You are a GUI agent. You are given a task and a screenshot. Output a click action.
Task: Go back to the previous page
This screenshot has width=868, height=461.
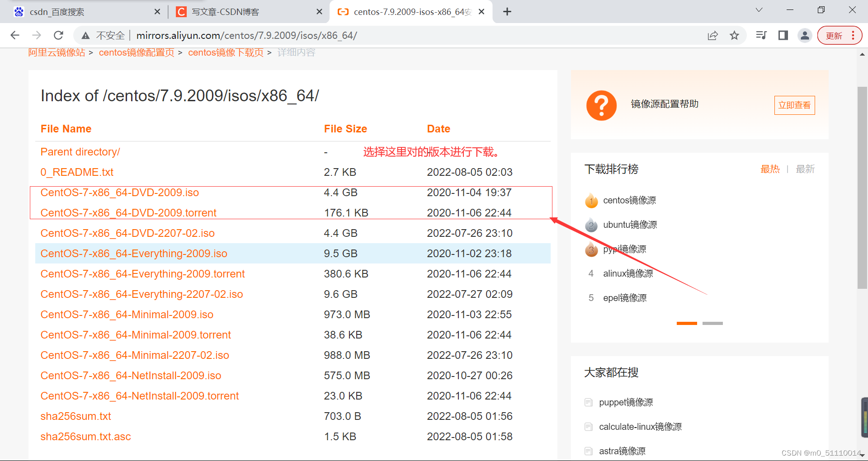[x=15, y=35]
